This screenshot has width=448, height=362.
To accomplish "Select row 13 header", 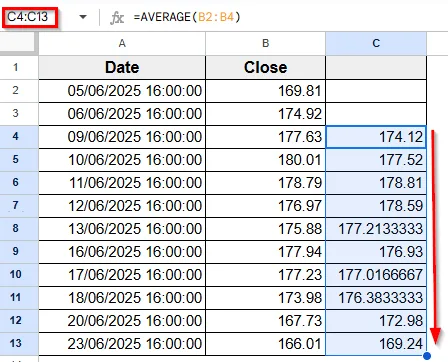I will [19, 344].
